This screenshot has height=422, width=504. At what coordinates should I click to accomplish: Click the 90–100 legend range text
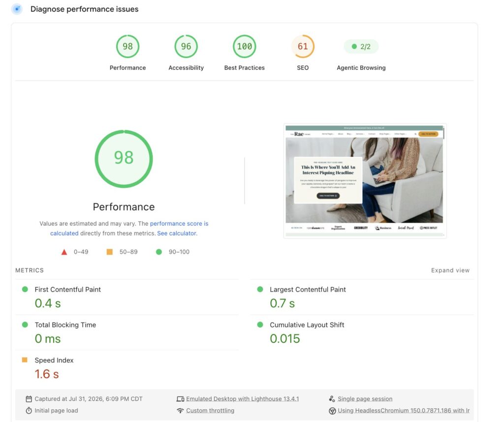(x=179, y=252)
